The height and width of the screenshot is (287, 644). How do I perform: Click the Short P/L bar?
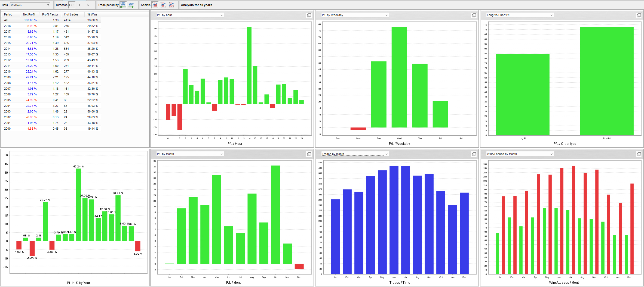click(607, 81)
